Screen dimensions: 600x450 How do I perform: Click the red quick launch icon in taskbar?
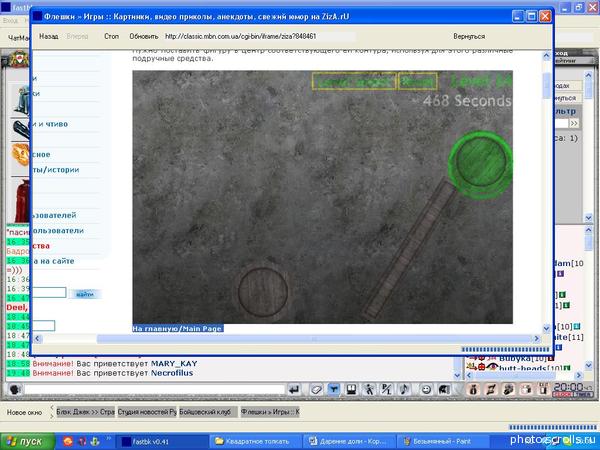click(82, 441)
